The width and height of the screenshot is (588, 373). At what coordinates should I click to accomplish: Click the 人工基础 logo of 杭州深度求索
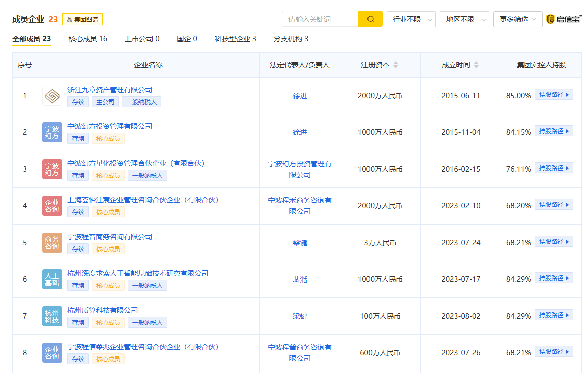tap(52, 279)
